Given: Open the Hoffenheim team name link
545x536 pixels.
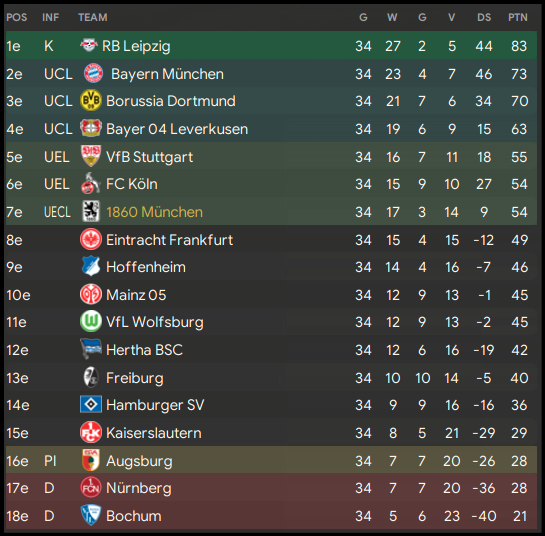Looking at the screenshot, I should pyautogui.click(x=146, y=267).
